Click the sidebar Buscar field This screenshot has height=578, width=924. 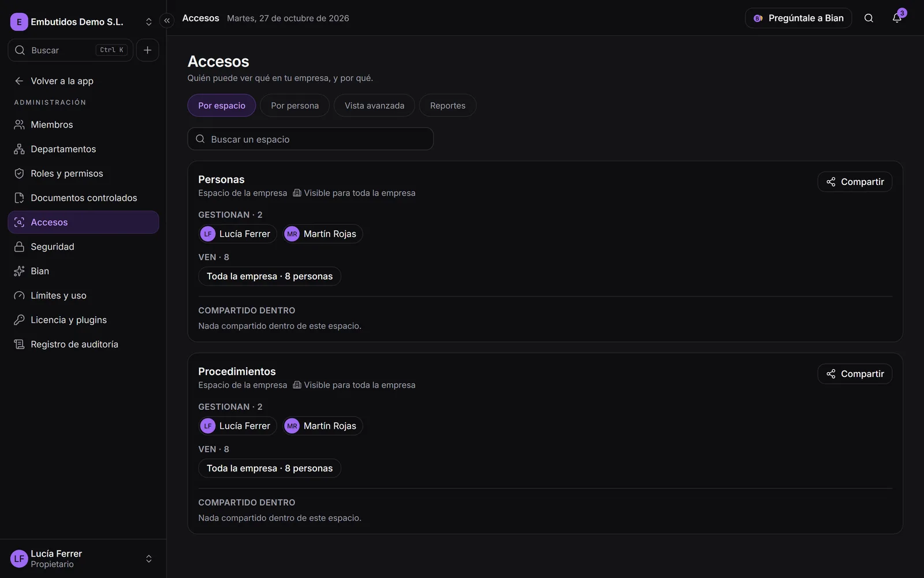point(70,50)
